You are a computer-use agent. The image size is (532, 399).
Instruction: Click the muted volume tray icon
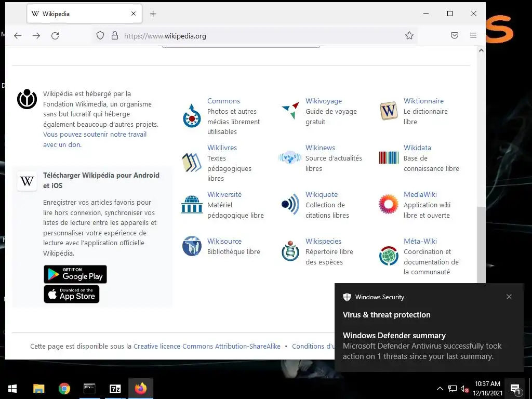[464, 389]
